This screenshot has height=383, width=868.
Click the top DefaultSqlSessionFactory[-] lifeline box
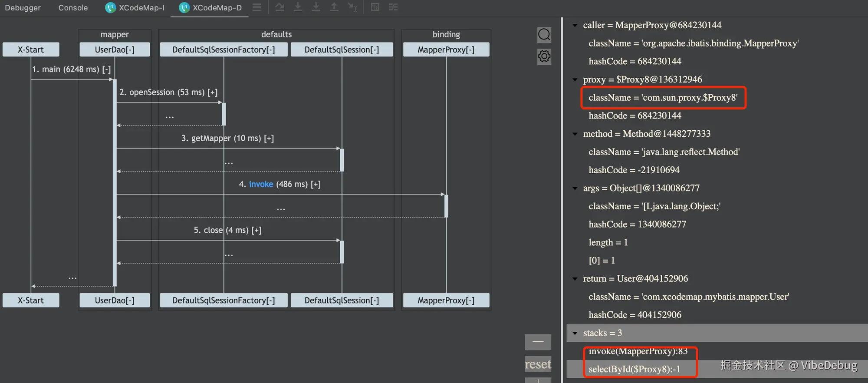pos(224,50)
